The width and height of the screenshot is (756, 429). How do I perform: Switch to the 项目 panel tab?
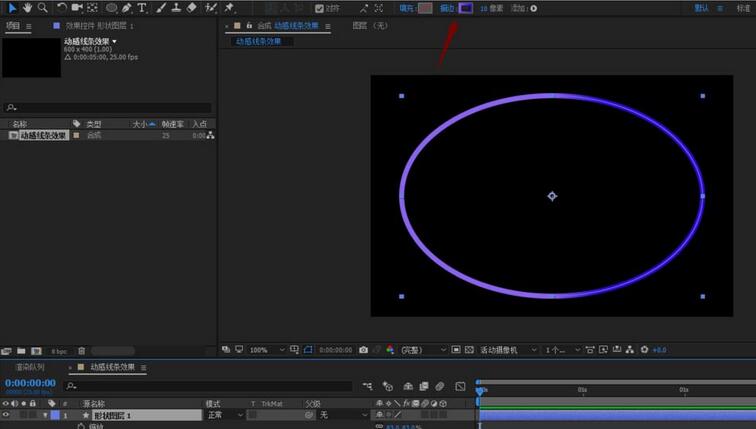click(x=13, y=26)
